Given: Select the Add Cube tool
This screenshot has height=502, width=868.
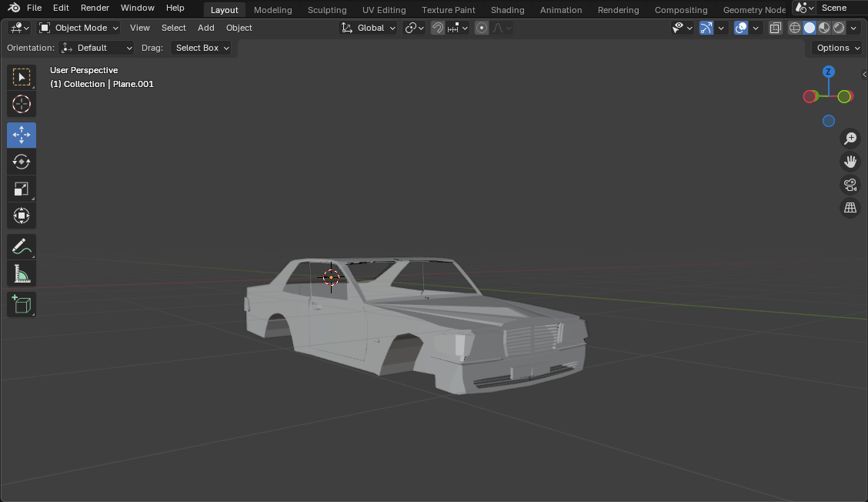Looking at the screenshot, I should (22, 305).
